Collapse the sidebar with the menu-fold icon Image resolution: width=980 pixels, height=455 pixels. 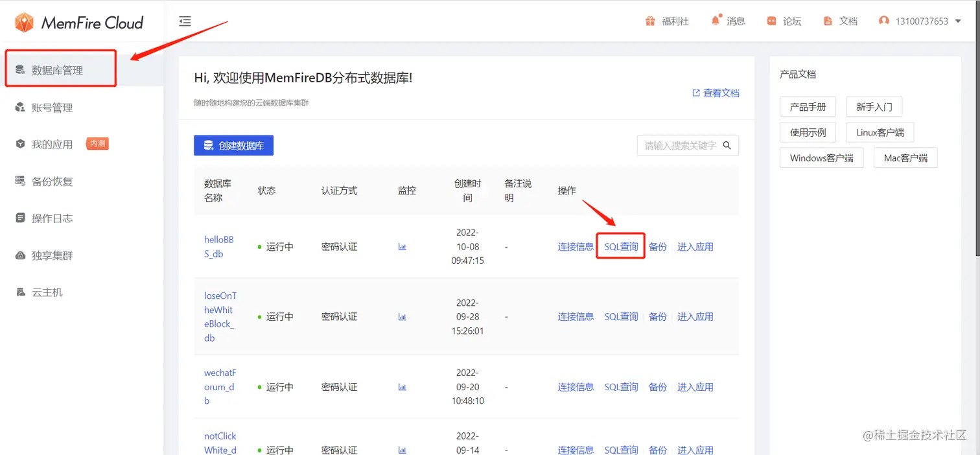pos(185,21)
